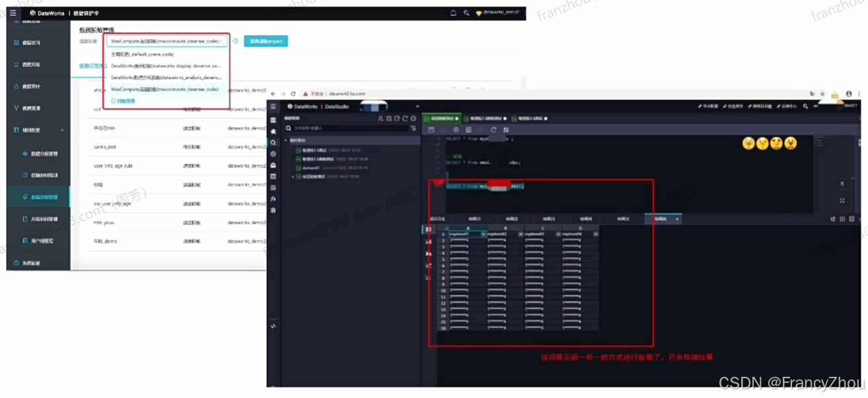868x398 pixels.
Task: Click the clock history icon in DataStudio sidebar
Action: coord(273,153)
